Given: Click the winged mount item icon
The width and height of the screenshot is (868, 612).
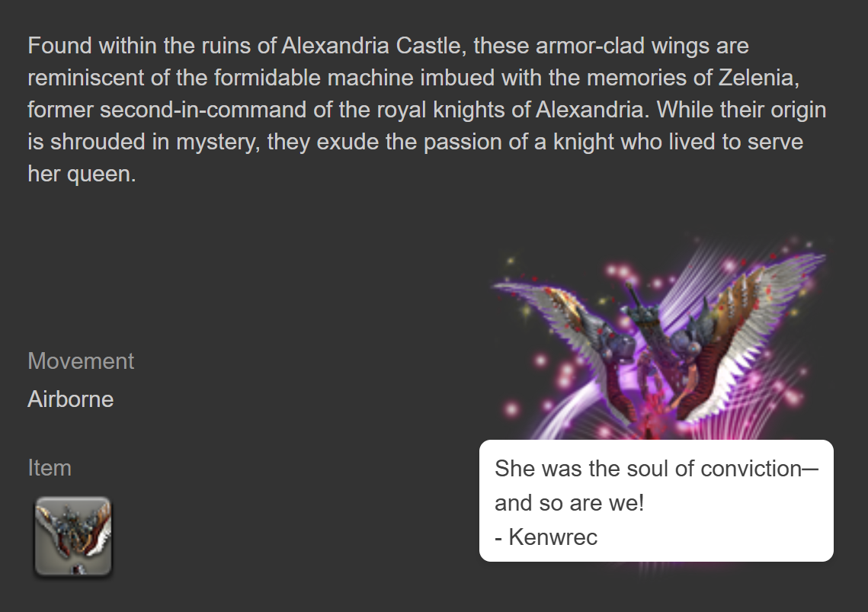Looking at the screenshot, I should [x=73, y=536].
